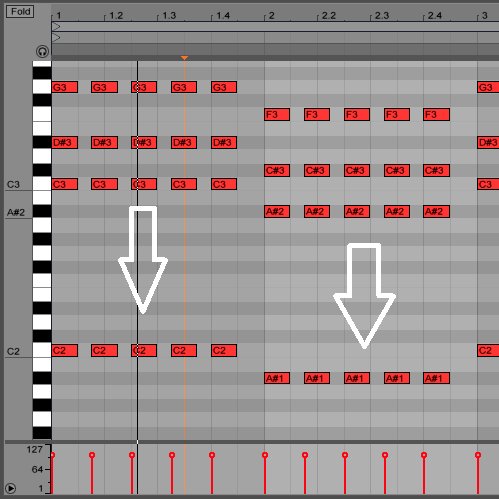Select the C#3 note starting at 2.4
This screenshot has height=499, width=499.
pyautogui.click(x=437, y=171)
